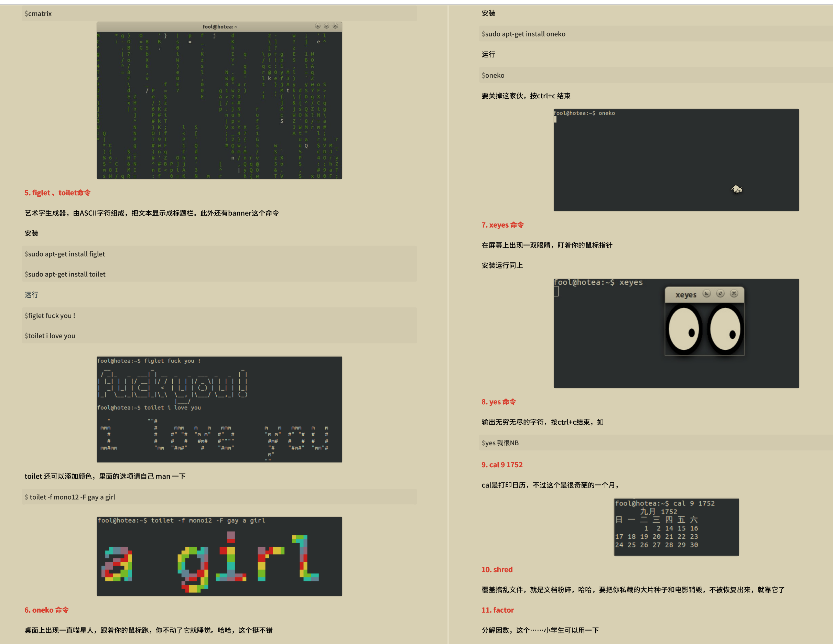833x644 pixels.
Task: Click the paragraph about ASCII art generator
Action: coord(152,213)
